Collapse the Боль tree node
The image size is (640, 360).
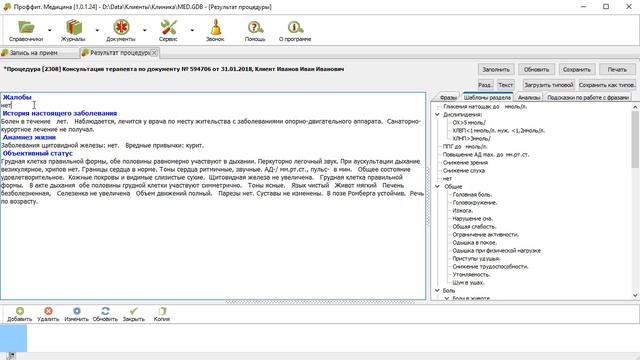coord(437,291)
